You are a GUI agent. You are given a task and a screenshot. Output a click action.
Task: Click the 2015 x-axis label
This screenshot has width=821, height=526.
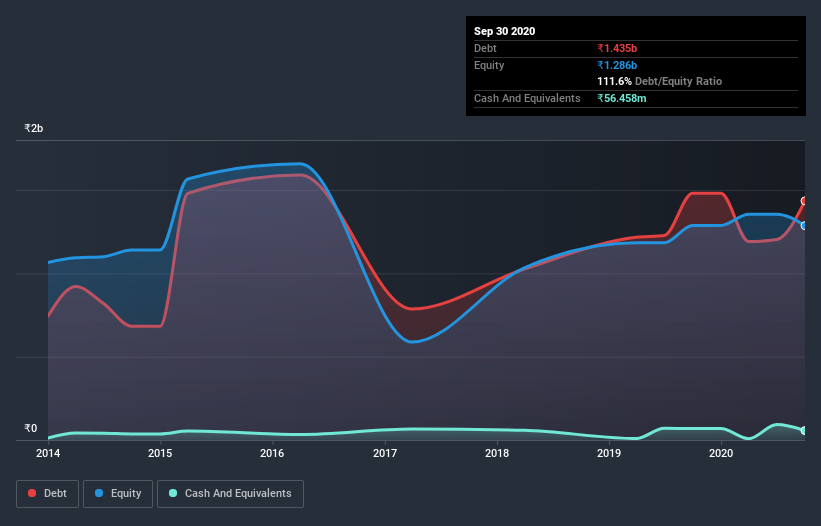coord(160,453)
